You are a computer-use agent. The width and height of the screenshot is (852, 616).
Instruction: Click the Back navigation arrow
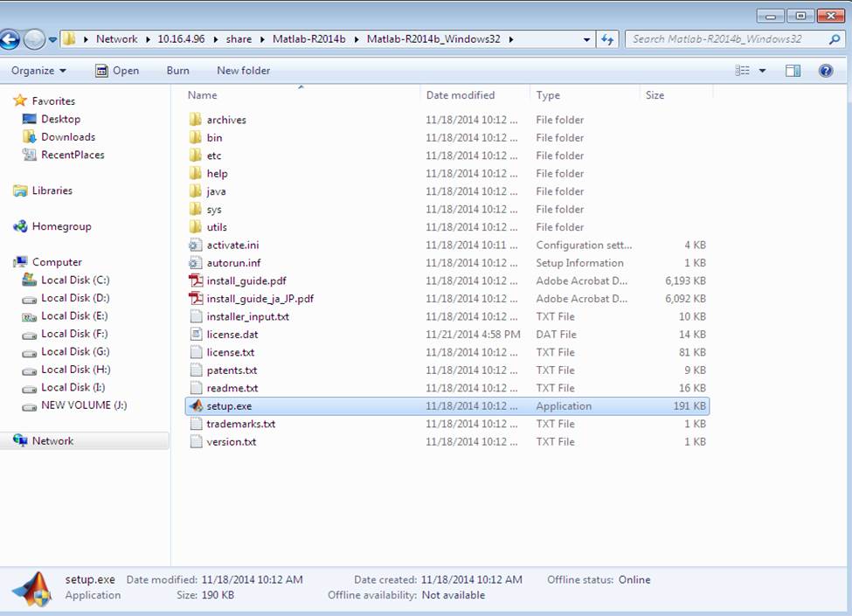click(10, 39)
